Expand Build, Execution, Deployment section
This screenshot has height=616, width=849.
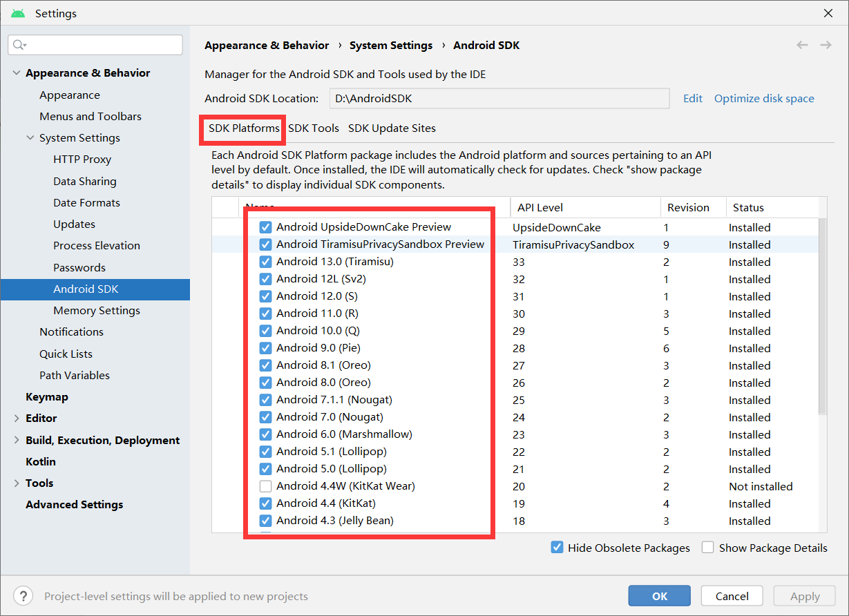[17, 441]
